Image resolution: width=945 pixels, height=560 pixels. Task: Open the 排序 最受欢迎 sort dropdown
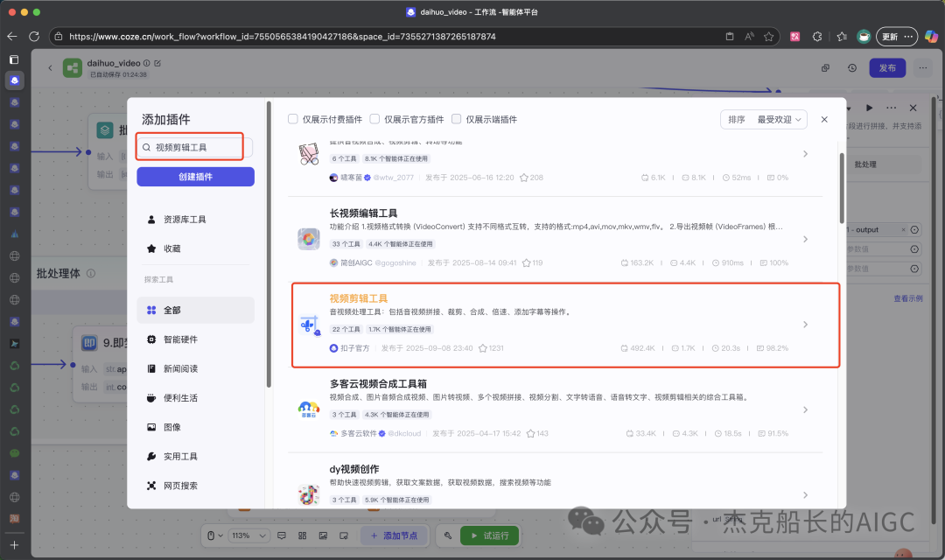tap(764, 119)
